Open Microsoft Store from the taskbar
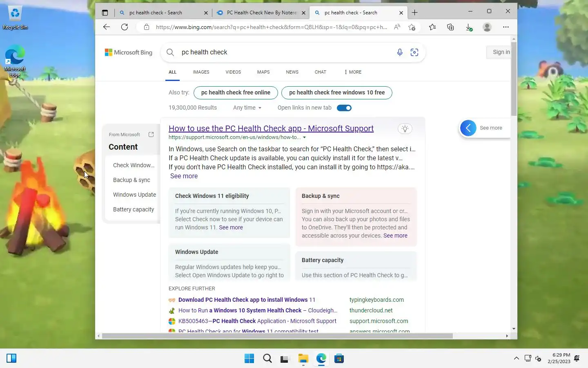Image resolution: width=588 pixels, height=368 pixels. tap(339, 359)
